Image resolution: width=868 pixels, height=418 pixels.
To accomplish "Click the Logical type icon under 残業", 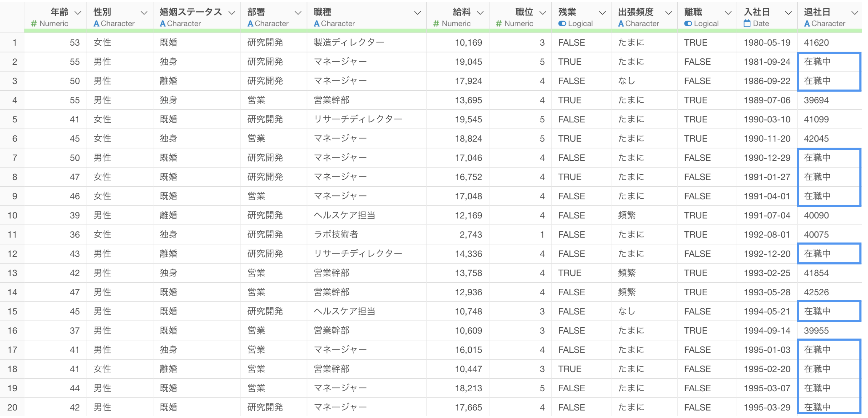I will [x=562, y=24].
